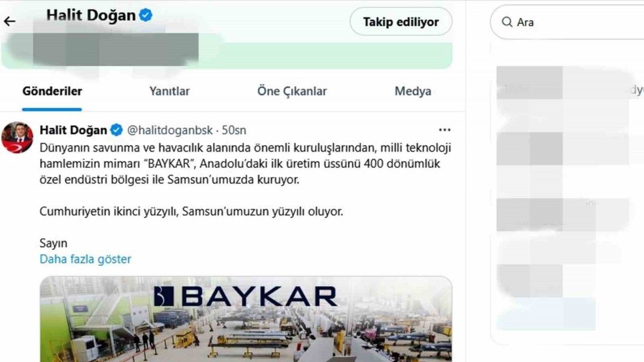Switch to the Gönderiler tab
The width and height of the screenshot is (644, 362).
coord(52,92)
